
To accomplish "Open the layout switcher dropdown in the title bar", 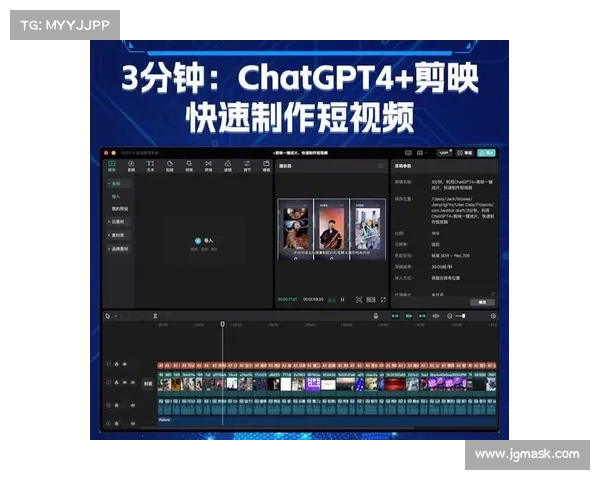I will coord(422,153).
